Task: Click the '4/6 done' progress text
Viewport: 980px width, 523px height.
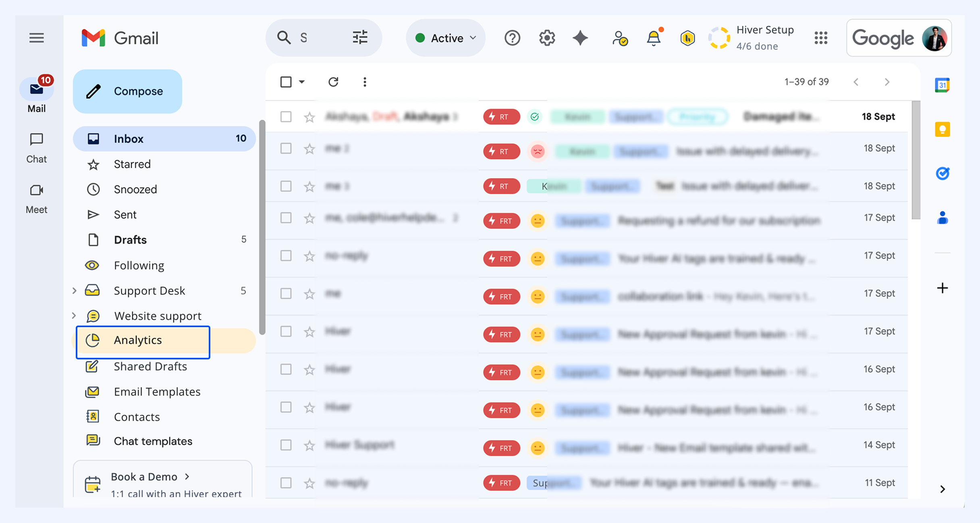Action: pos(757,46)
